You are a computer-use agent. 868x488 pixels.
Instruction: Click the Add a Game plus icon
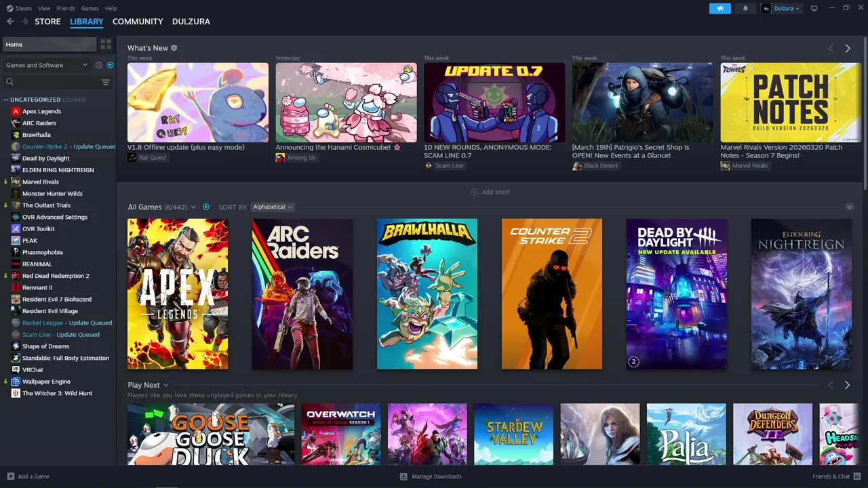pos(10,476)
